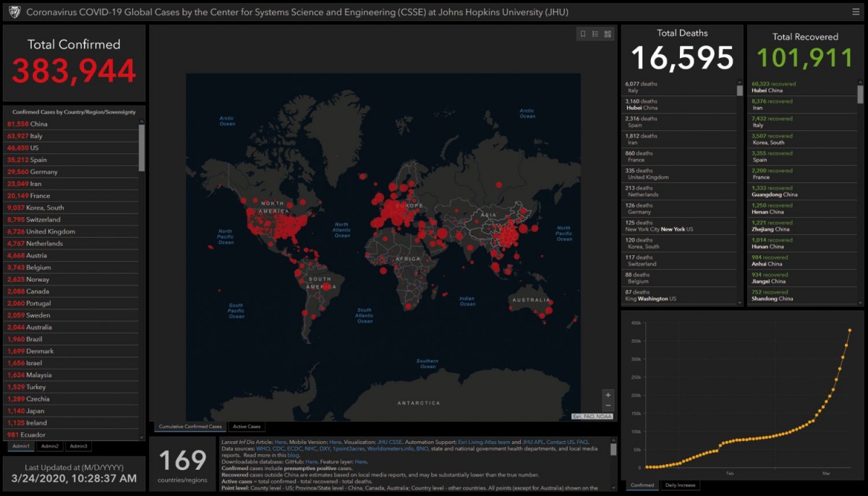
Task: Open the hamburger menu in the header
Action: (x=856, y=12)
